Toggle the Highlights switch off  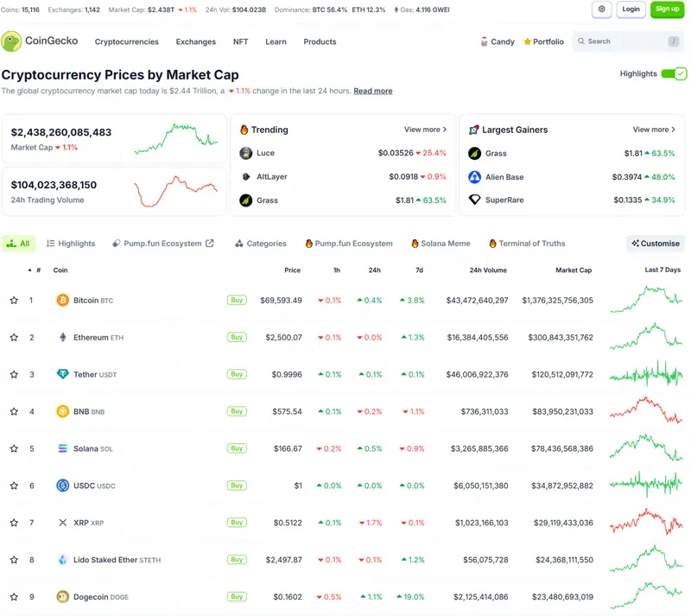point(674,73)
